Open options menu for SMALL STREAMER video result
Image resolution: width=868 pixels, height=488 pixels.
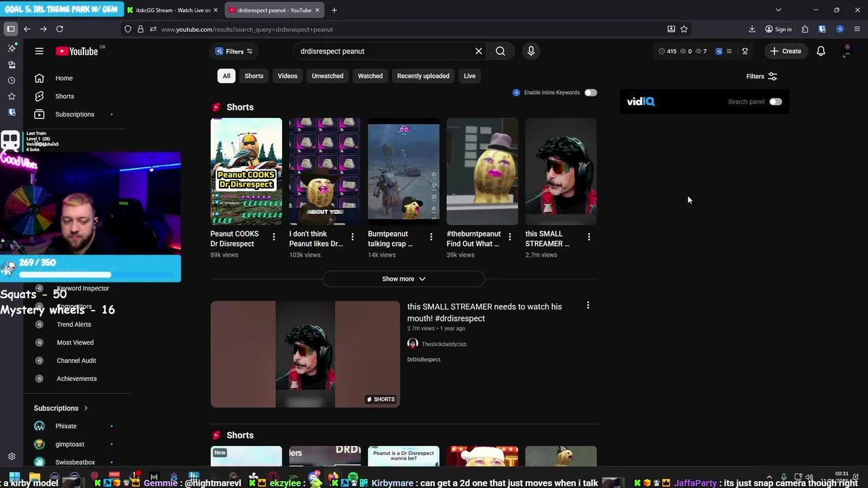pyautogui.click(x=588, y=306)
